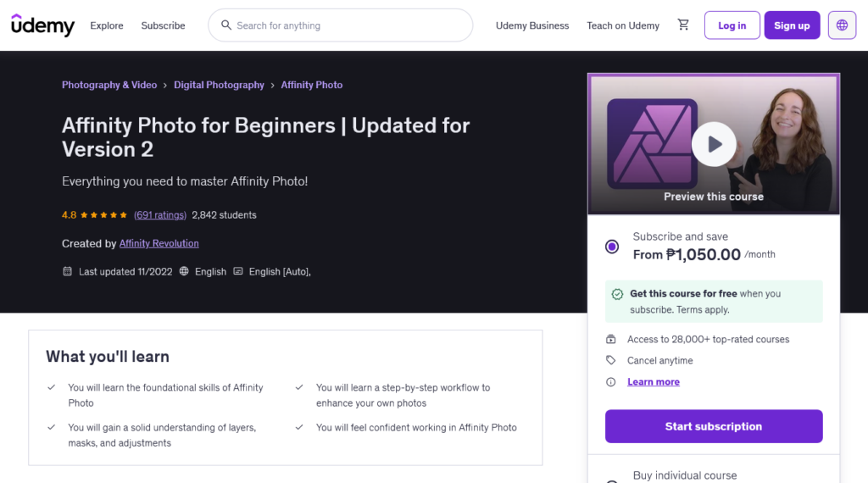Click the info icon beside Learn more
The width and height of the screenshot is (868, 483).
point(610,382)
